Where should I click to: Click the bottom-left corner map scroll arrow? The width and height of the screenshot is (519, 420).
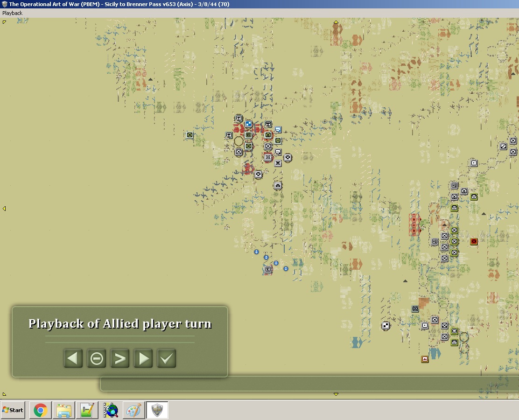point(4,394)
